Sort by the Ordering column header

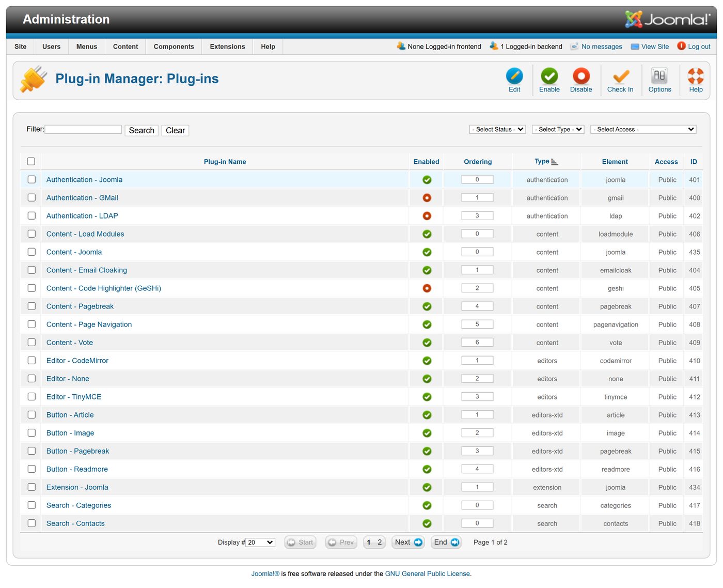pyautogui.click(x=478, y=162)
